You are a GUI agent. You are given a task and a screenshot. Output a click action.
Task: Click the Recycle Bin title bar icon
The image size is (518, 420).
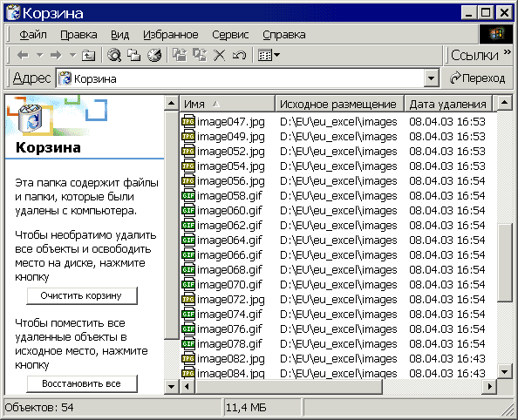pos(13,13)
